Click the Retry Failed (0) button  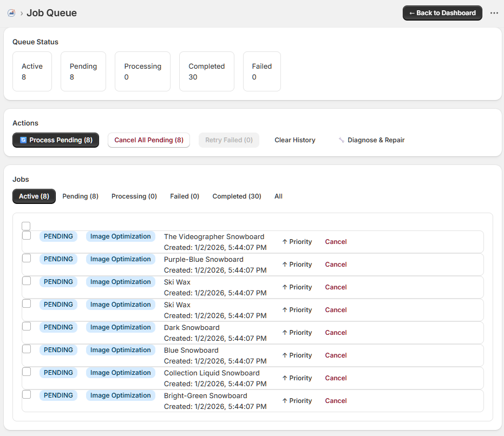coord(229,140)
